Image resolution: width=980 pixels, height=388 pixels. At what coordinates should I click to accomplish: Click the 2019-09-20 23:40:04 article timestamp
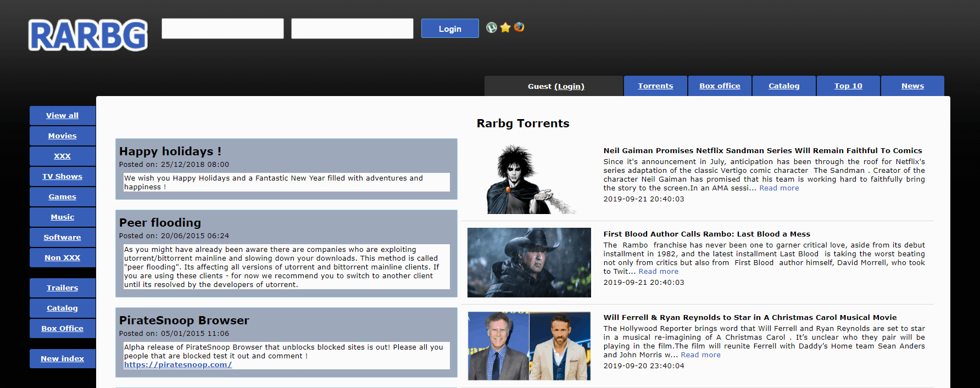(x=644, y=366)
